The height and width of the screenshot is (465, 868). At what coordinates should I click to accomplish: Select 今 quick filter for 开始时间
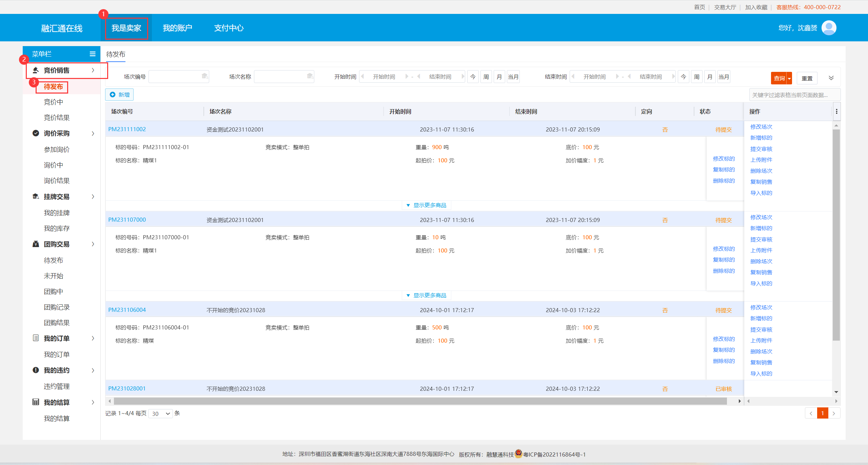coord(473,77)
